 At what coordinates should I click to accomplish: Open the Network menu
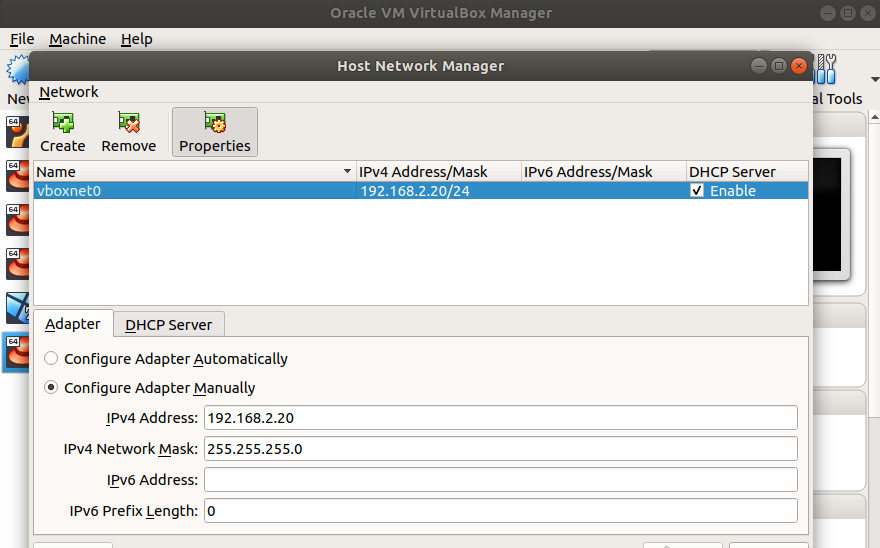(69, 92)
